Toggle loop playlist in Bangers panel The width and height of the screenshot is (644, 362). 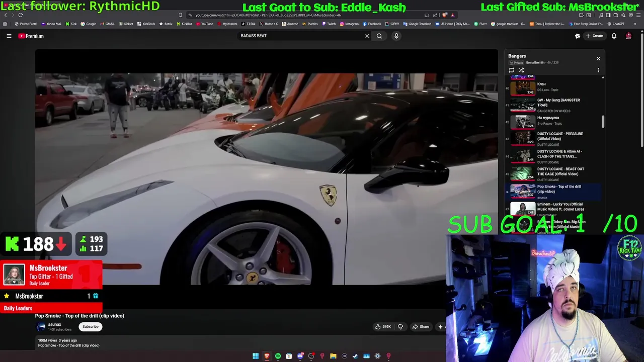tap(512, 70)
